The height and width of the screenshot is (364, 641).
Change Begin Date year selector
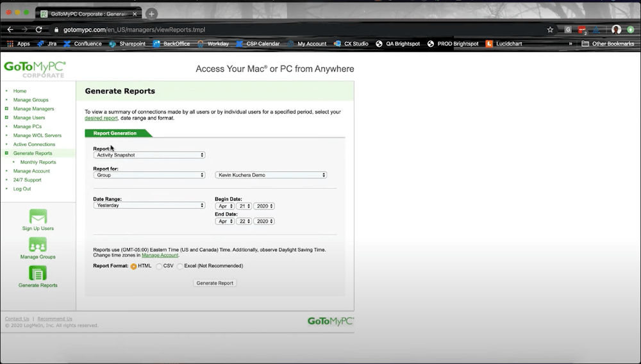point(264,206)
